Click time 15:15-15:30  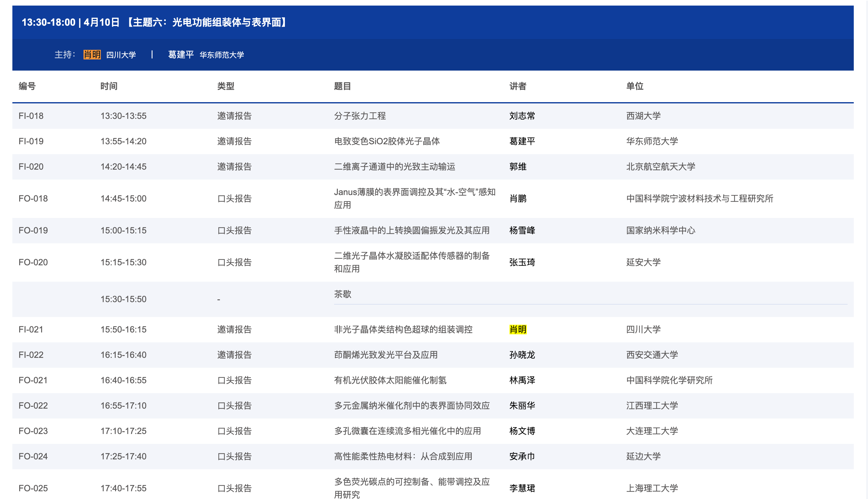pos(123,262)
